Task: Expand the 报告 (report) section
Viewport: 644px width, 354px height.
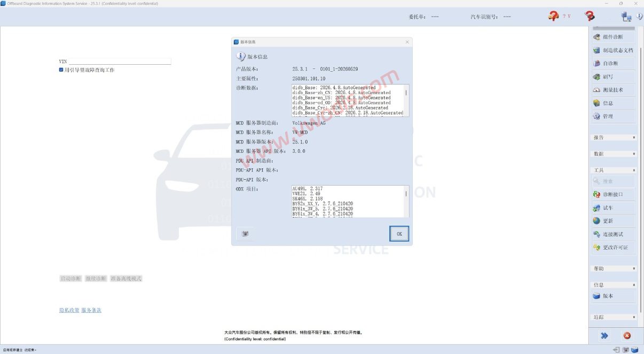Action: (615, 137)
